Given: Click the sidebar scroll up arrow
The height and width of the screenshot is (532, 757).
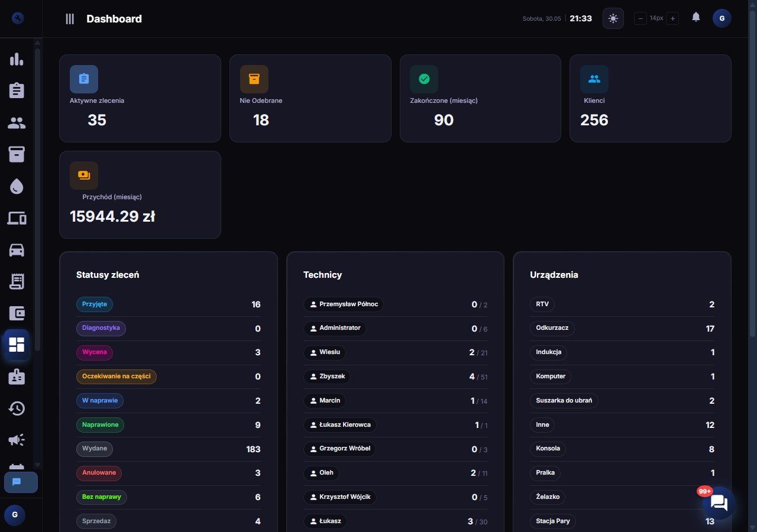Looking at the screenshot, I should (x=38, y=43).
